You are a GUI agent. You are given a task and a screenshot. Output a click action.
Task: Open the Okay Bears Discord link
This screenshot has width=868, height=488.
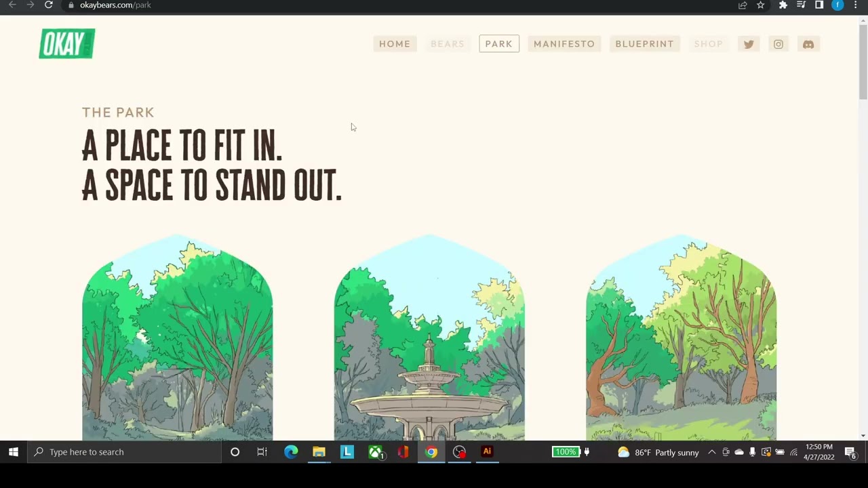[x=808, y=44]
